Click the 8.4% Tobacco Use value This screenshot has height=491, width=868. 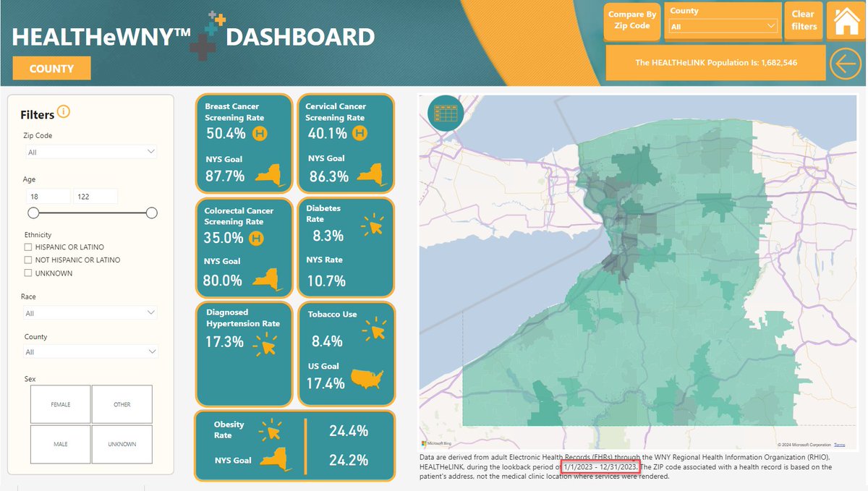[x=327, y=341]
